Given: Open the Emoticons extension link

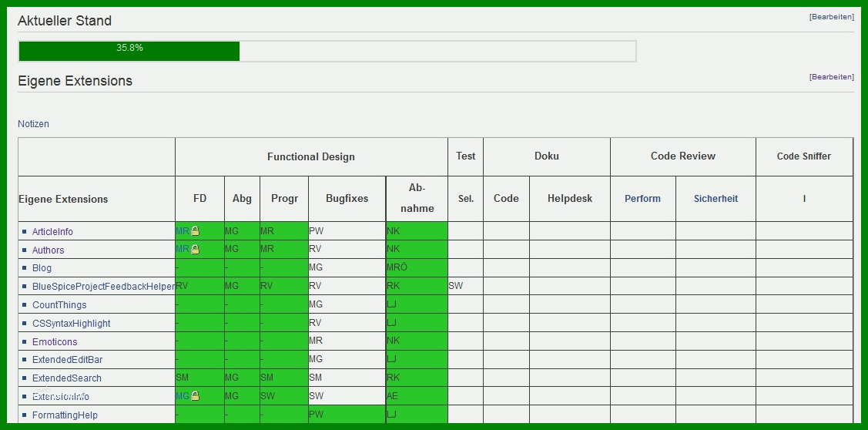Looking at the screenshot, I should click(x=55, y=342).
